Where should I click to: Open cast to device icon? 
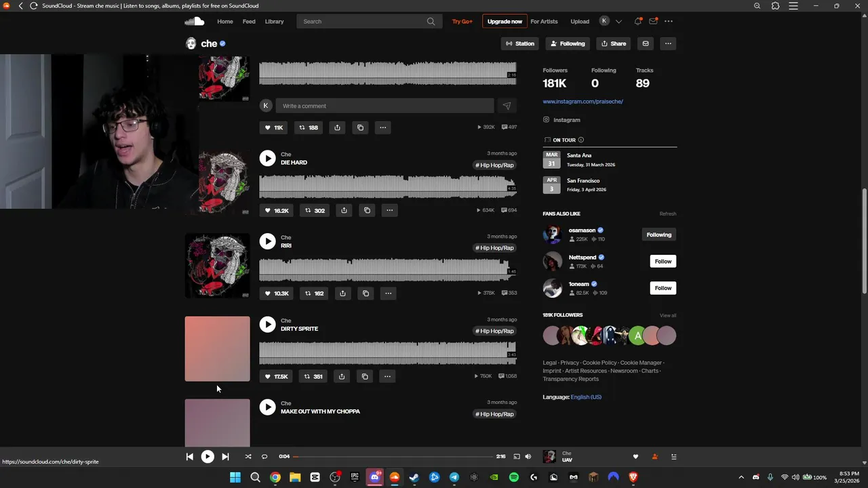pos(516,457)
